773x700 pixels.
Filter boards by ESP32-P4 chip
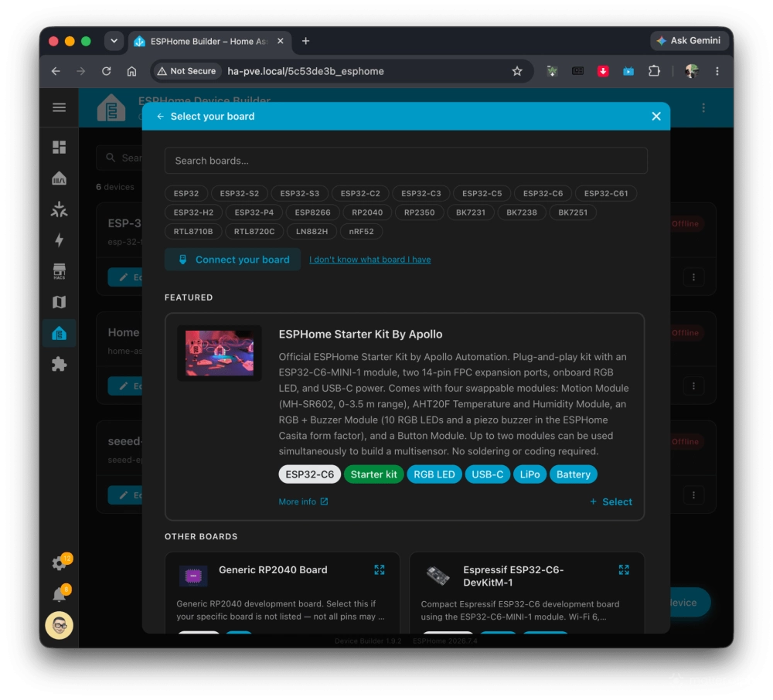coord(254,212)
